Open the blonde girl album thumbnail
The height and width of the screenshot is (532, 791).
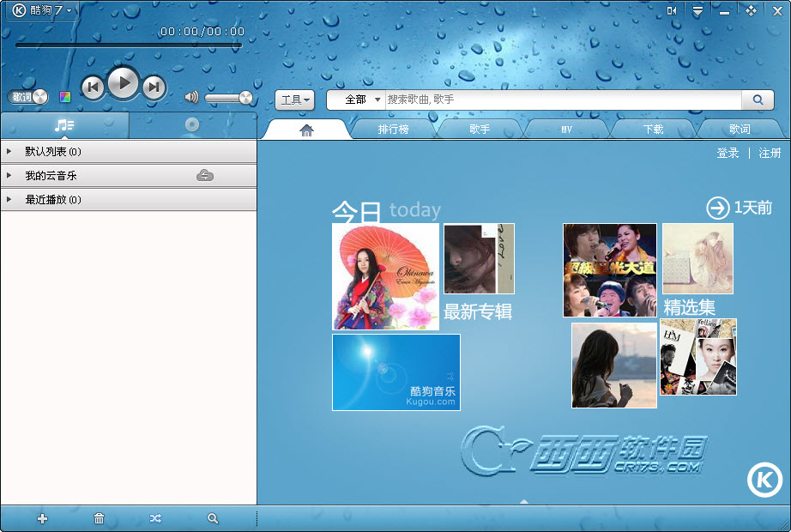tap(697, 258)
